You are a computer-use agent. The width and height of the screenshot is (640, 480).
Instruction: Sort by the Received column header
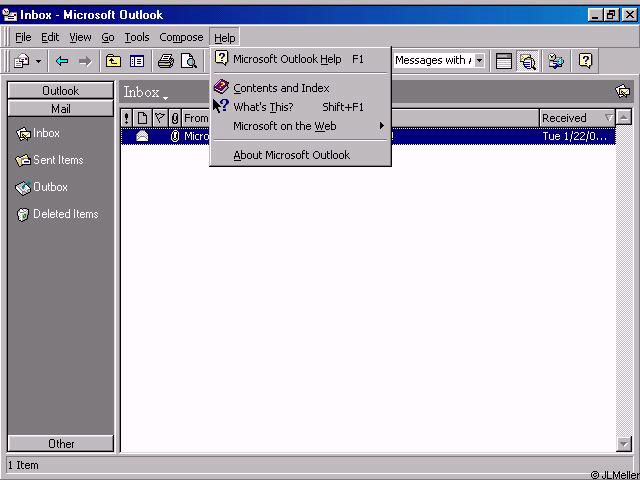pos(577,118)
